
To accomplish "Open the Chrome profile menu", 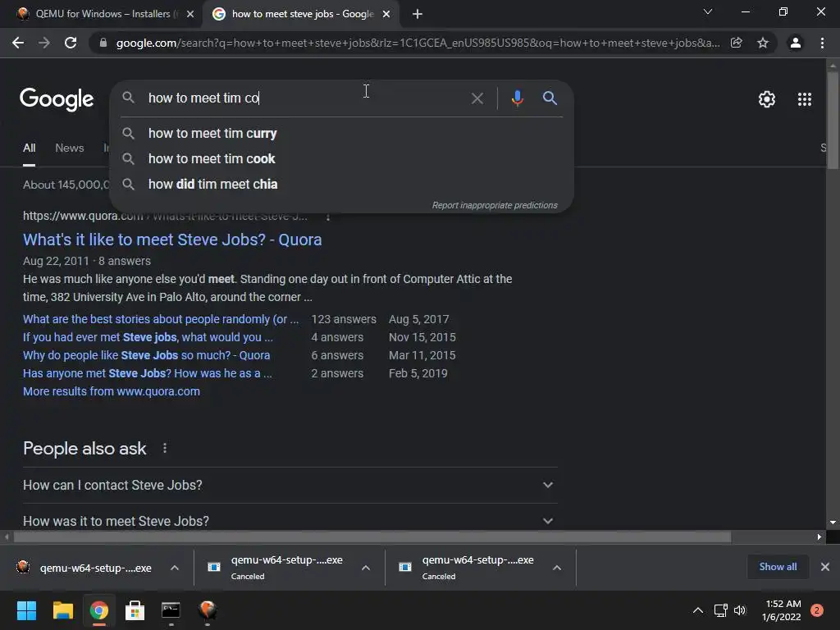I will pos(796,43).
